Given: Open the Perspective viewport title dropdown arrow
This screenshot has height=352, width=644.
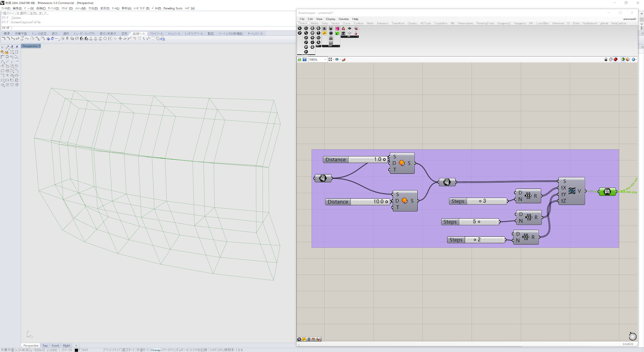Looking at the screenshot, I should (x=40, y=46).
